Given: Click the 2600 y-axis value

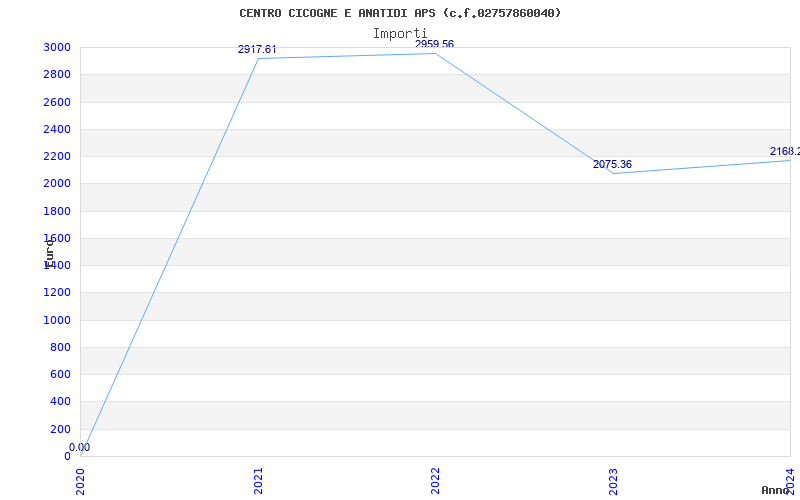Looking at the screenshot, I should pos(57,102).
